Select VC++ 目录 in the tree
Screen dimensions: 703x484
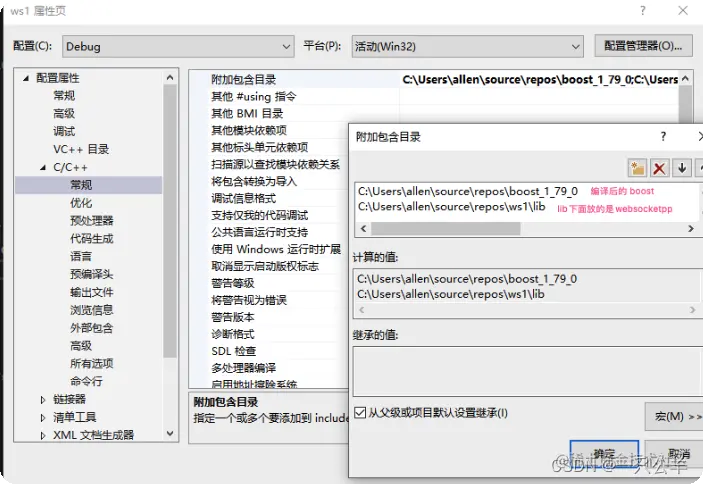click(x=81, y=149)
